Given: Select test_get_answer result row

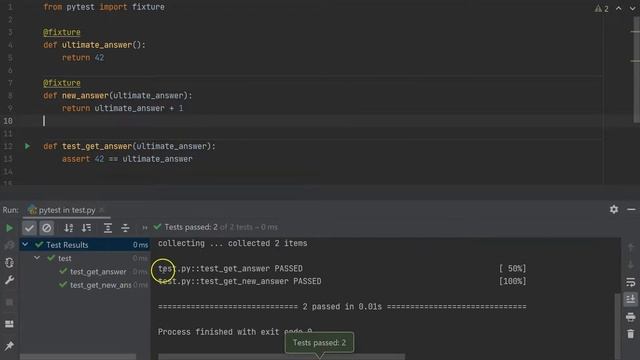Looking at the screenshot, I should (x=85, y=271).
